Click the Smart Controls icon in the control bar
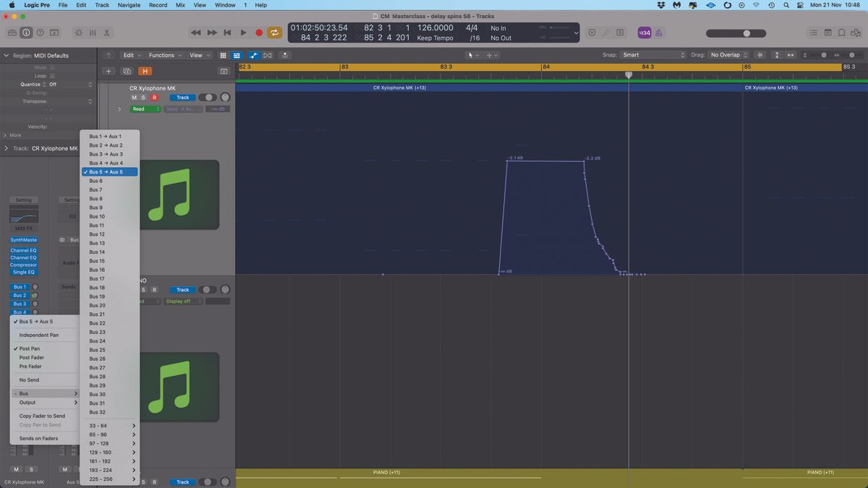 [78, 33]
